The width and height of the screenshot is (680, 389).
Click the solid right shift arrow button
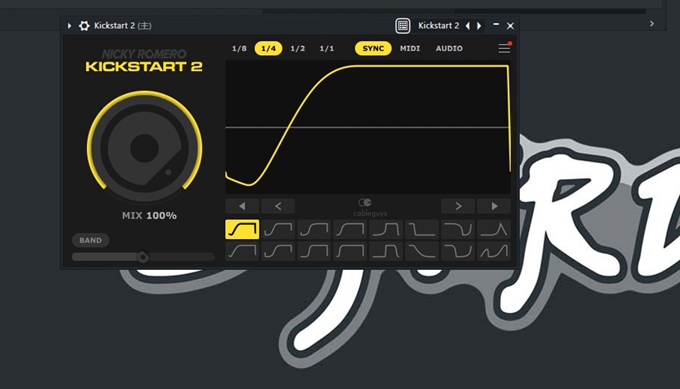(x=494, y=206)
